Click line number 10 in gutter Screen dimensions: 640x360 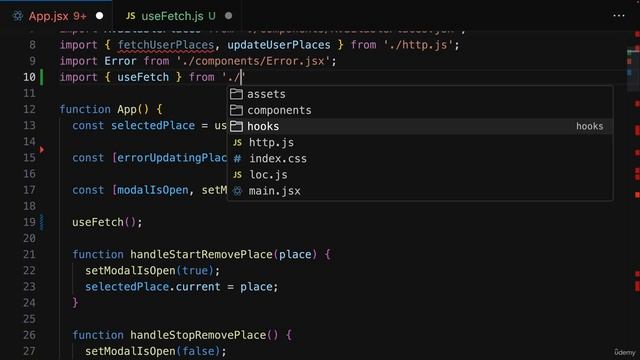(x=29, y=77)
